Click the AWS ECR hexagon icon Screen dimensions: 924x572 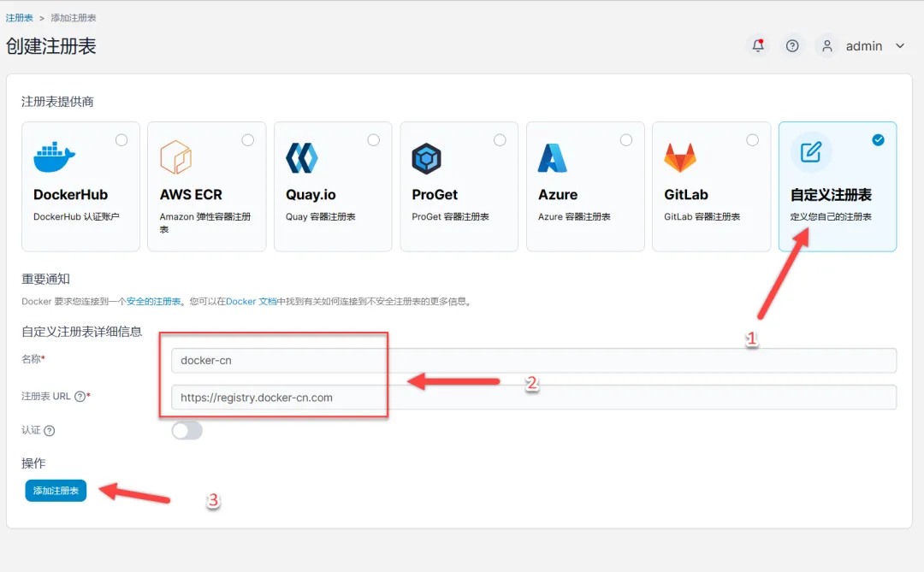point(175,158)
